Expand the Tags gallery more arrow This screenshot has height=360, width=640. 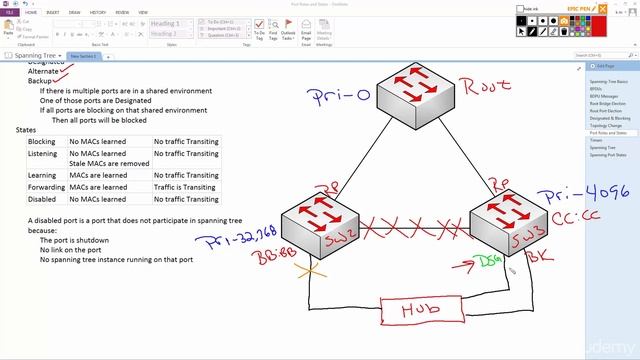(x=249, y=36)
